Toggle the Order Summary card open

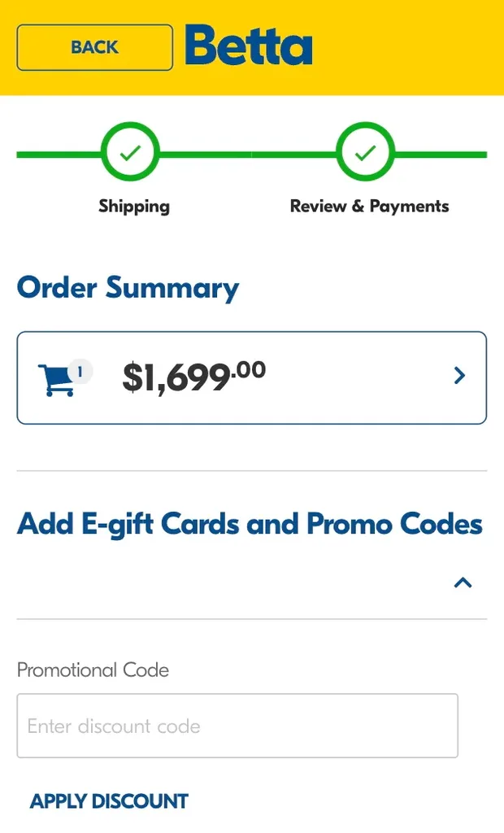click(x=252, y=376)
